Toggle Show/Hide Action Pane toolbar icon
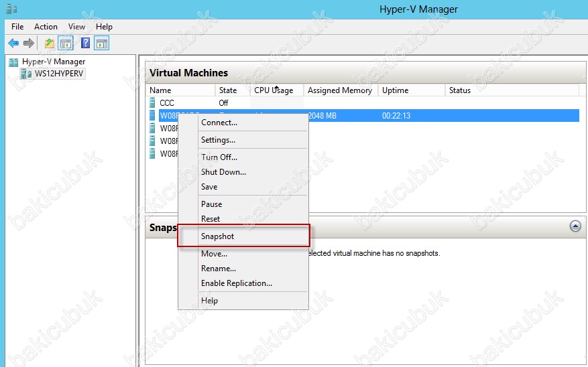588x367 pixels. pos(102,44)
